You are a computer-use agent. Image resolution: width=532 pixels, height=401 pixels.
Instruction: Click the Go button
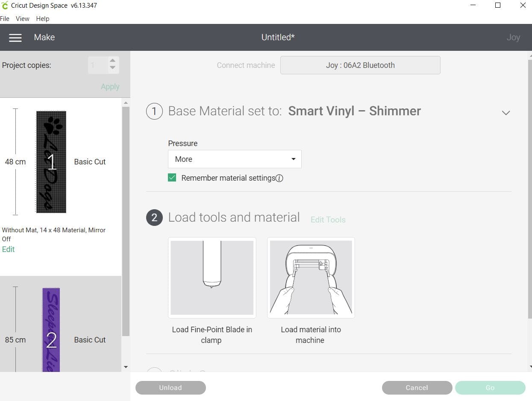[490, 388]
